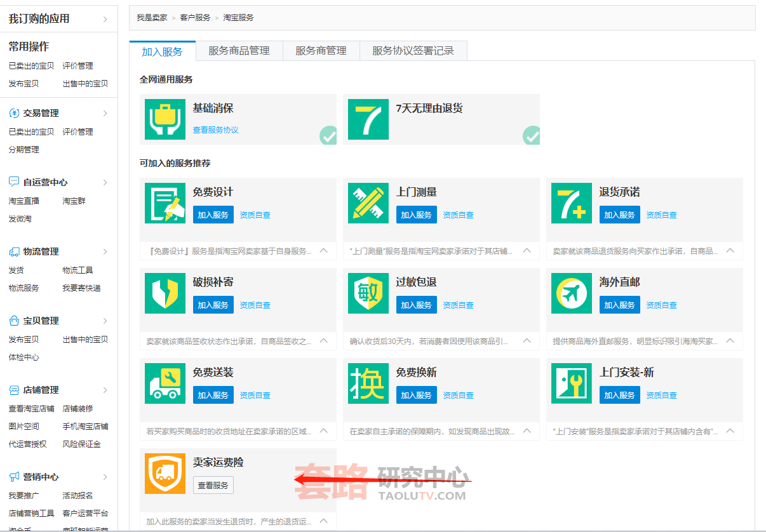Click the 退货承诺 7+ icon
This screenshot has height=532, width=766.
[x=572, y=203]
